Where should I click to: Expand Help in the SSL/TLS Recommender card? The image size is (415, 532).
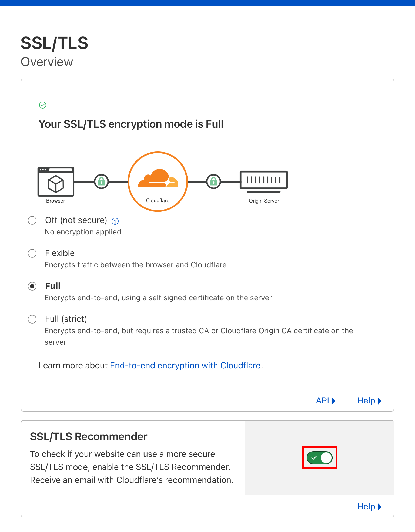(x=369, y=507)
